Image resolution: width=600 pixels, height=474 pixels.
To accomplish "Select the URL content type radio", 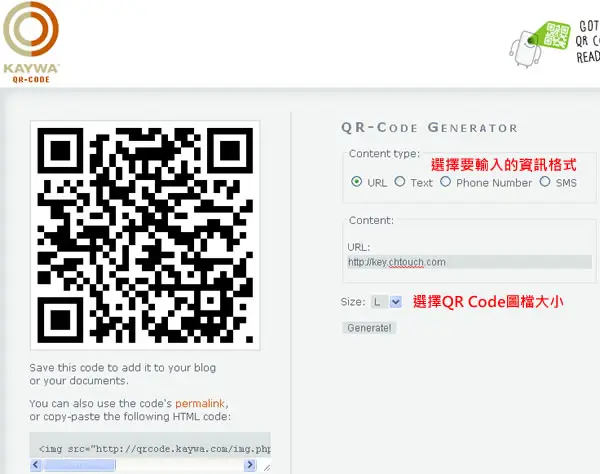I will coord(356,182).
